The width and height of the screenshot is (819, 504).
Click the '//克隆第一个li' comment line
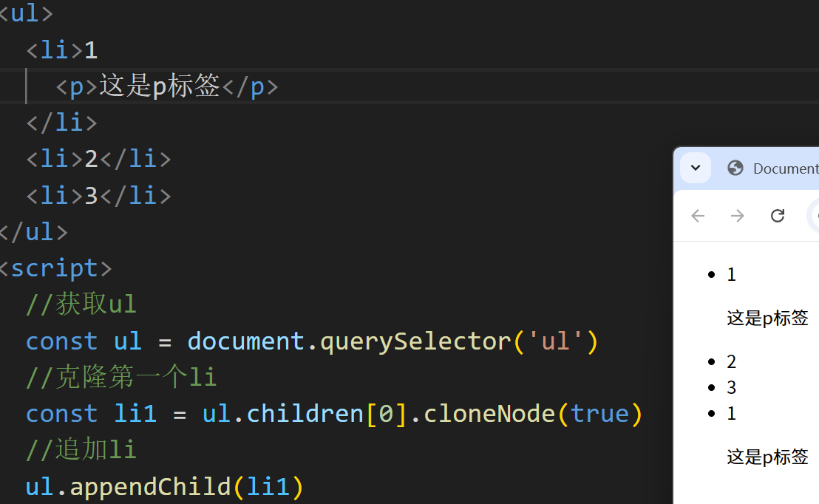(121, 377)
